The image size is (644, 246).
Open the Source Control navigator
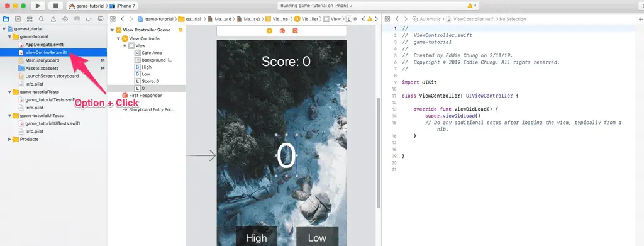pyautogui.click(x=18, y=19)
